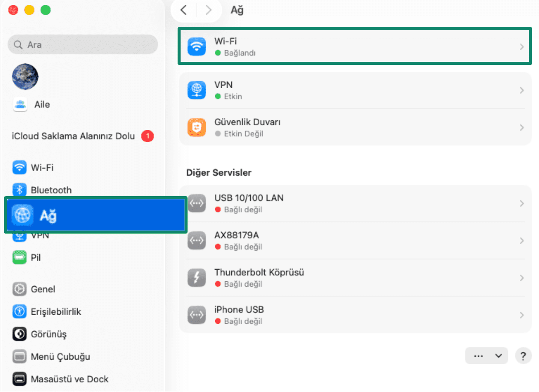This screenshot has width=539, height=392.
Task: Expand the USB 10/100 LAN entry
Action: [x=522, y=203]
